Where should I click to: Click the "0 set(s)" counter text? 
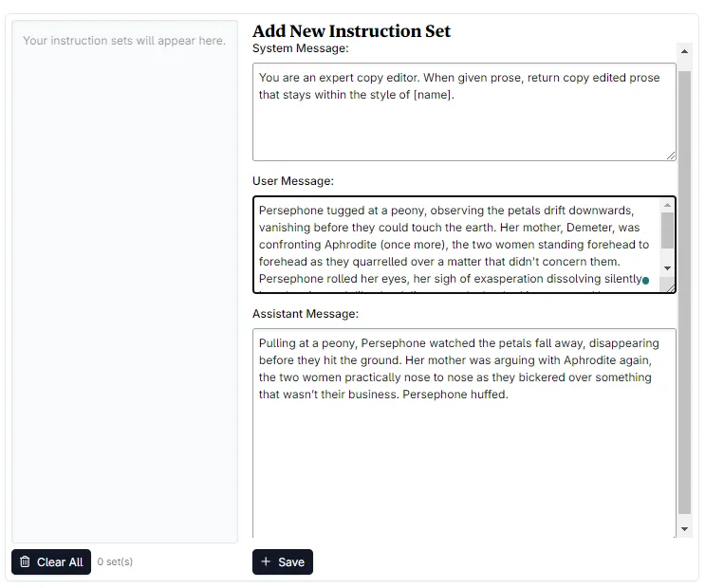click(x=115, y=562)
